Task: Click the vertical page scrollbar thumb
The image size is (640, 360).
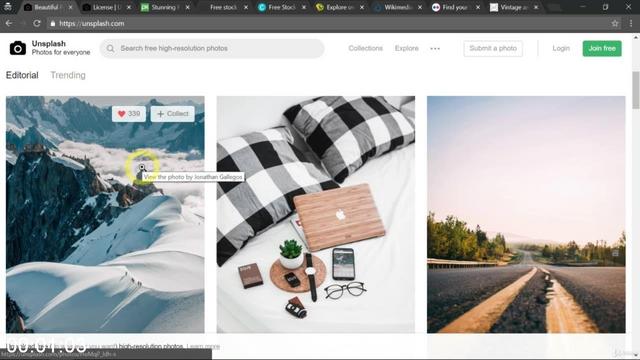Action: coord(636,90)
